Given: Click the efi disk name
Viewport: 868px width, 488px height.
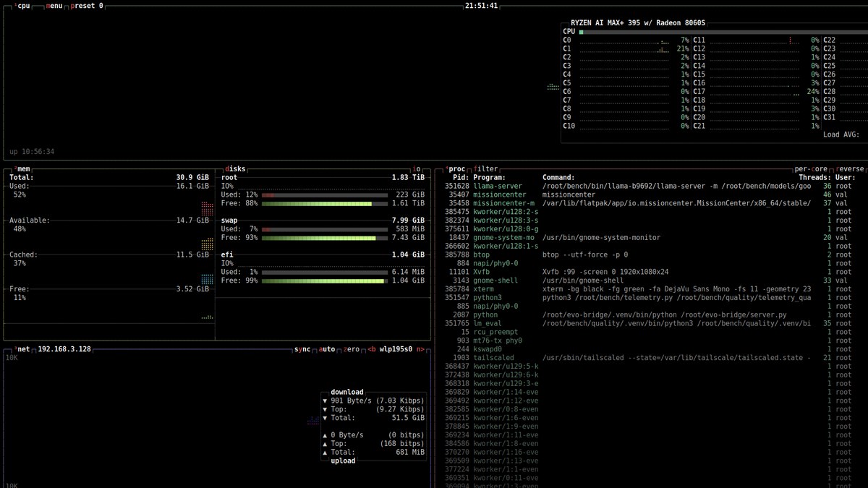Looking at the screenshot, I should (227, 254).
